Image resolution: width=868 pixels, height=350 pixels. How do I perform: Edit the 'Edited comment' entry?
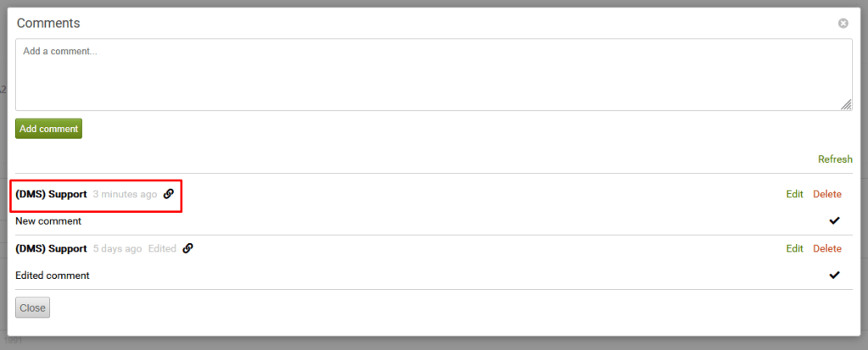point(794,248)
